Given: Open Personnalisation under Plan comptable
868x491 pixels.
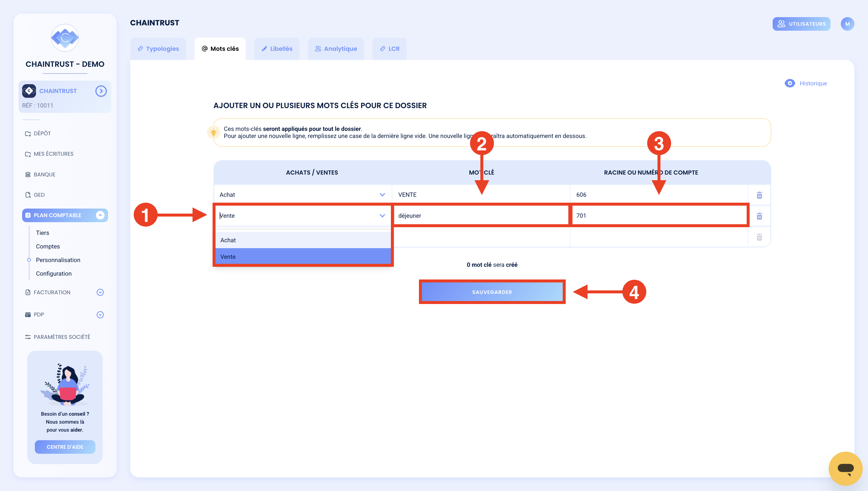Looking at the screenshot, I should (58, 260).
